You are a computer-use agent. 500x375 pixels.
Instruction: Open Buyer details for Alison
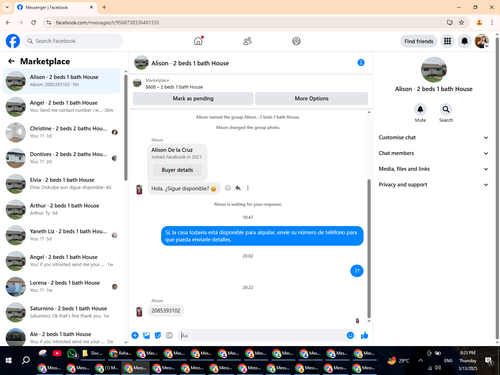177,170
